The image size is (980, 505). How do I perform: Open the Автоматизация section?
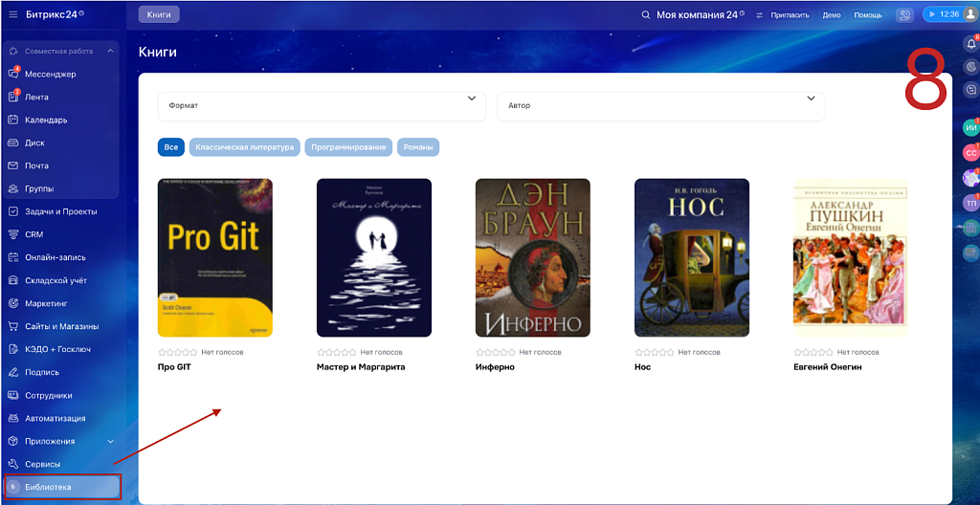click(55, 418)
